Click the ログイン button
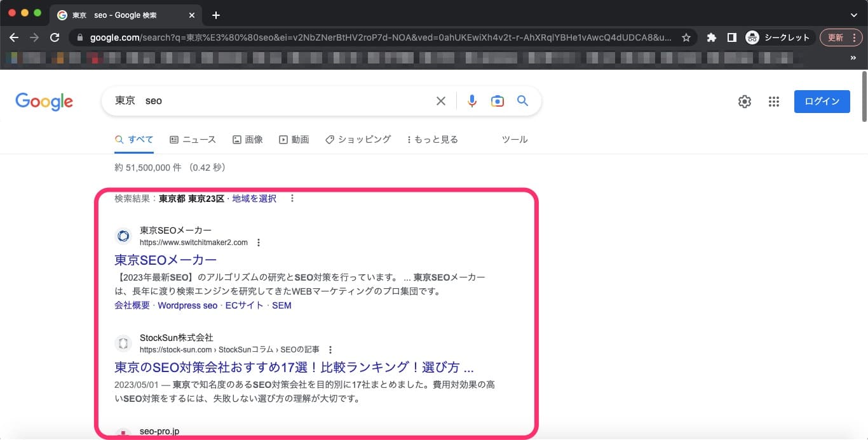 [x=822, y=102]
